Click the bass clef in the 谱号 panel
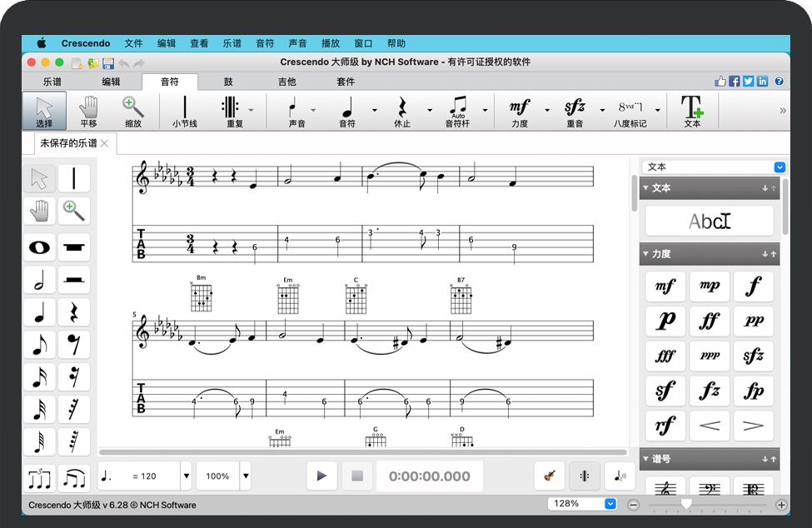Viewport: 812px width, 528px height. click(x=709, y=491)
